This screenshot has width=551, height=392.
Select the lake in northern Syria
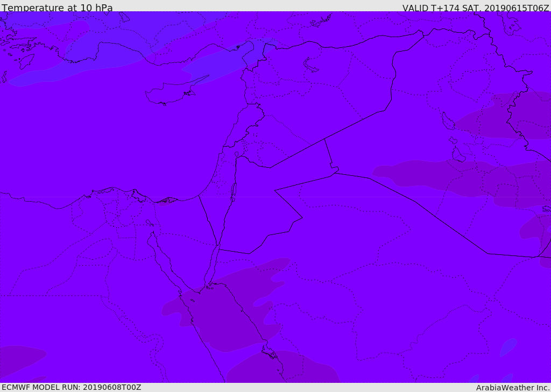(x=311, y=66)
